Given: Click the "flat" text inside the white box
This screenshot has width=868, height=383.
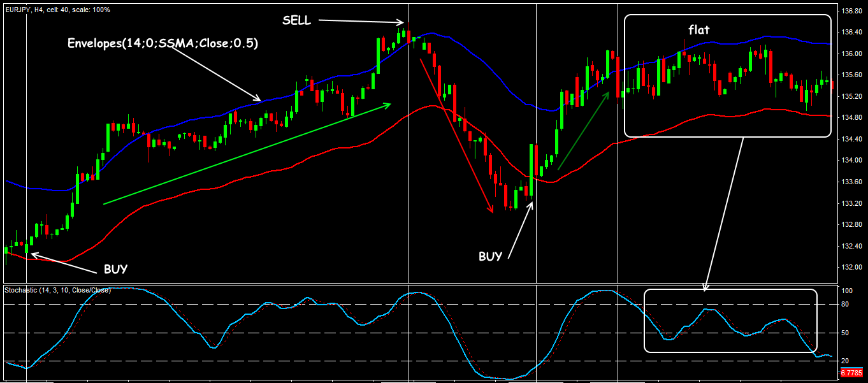Looking at the screenshot, I should point(698,30).
